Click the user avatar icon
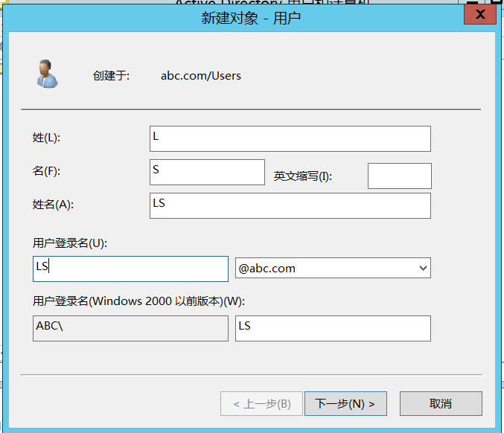This screenshot has width=504, height=433. (47, 74)
